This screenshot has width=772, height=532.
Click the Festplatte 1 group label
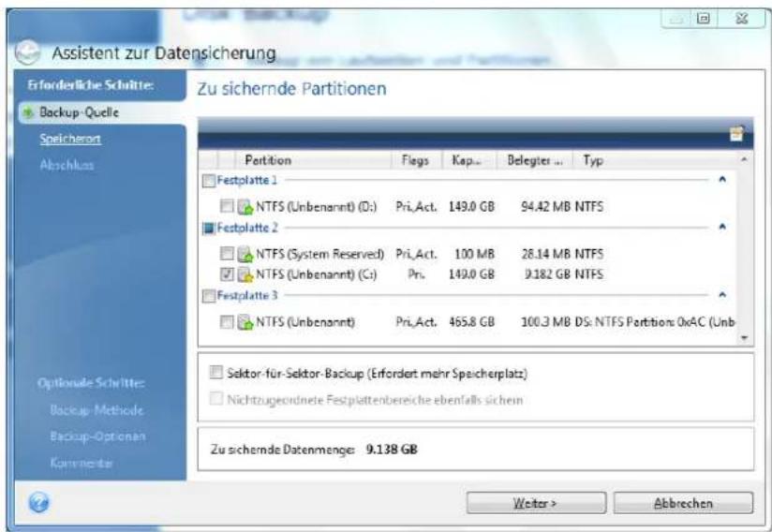click(x=247, y=180)
